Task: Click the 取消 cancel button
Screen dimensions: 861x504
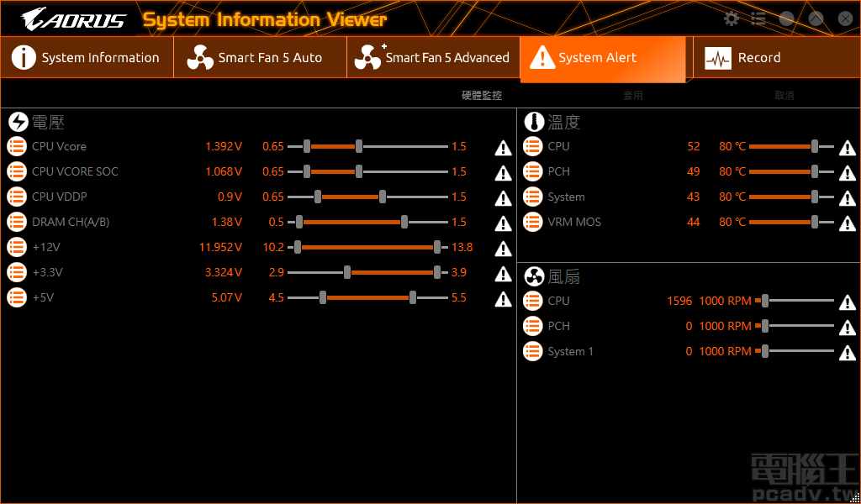Action: (784, 96)
